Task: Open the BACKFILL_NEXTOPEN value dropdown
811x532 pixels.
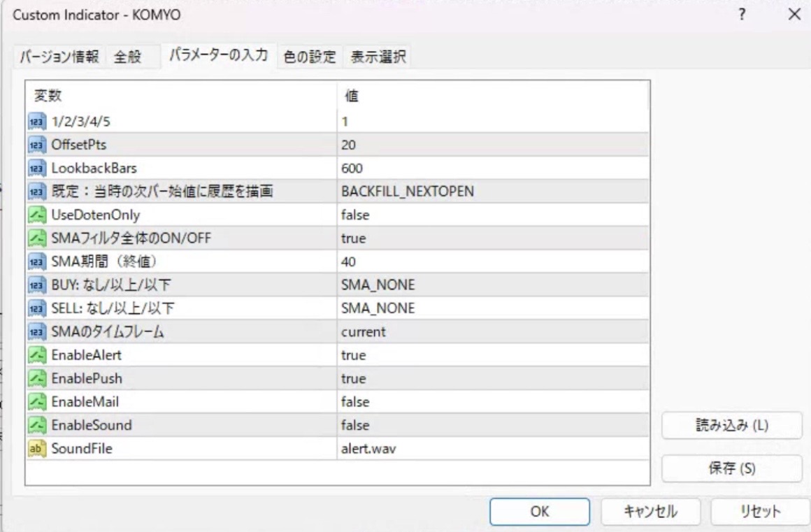Action: click(x=493, y=192)
